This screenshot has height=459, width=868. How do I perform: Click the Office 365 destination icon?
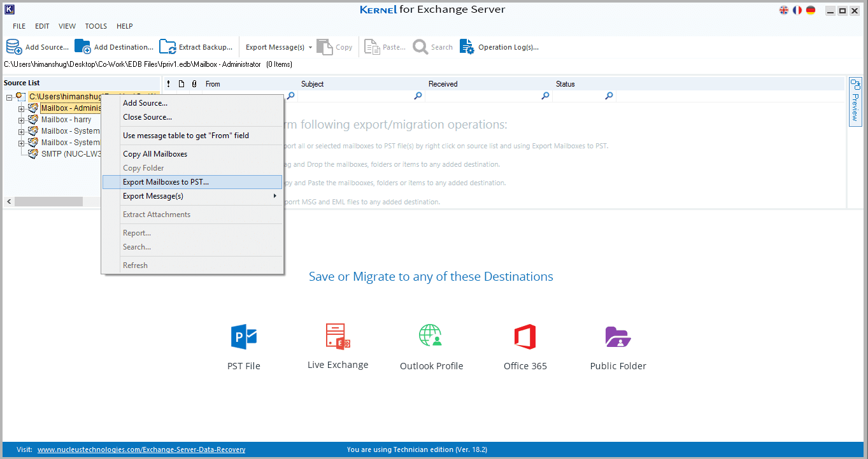525,336
